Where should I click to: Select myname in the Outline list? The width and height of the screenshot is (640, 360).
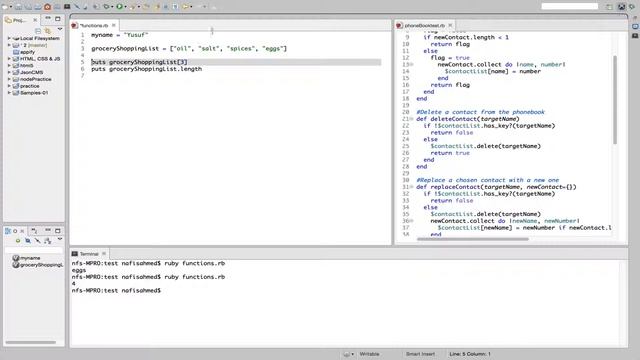click(30, 258)
